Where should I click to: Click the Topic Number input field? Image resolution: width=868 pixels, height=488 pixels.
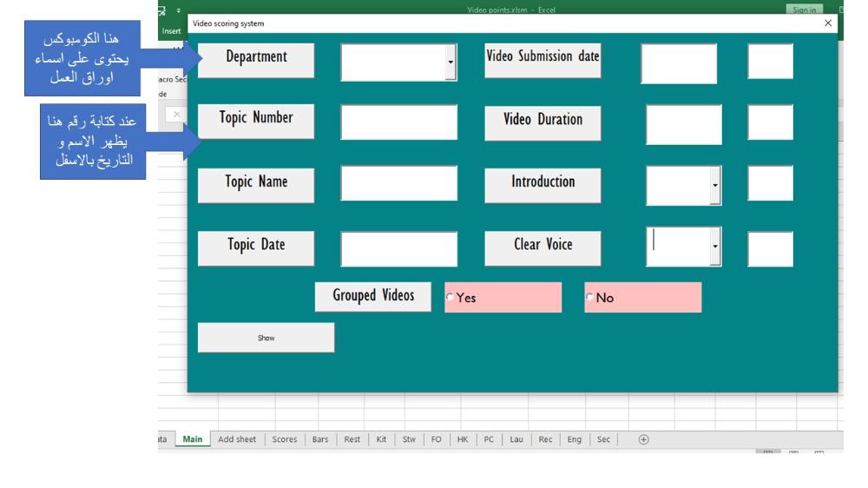[398, 122]
